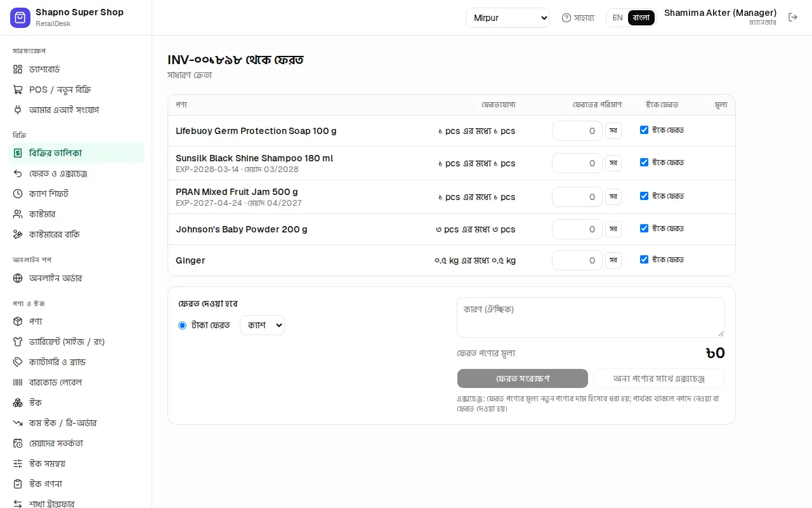Viewport: 812px width, 508px height.
Task: Click the ক্যাশ শিফট clock icon
Action: click(18, 194)
